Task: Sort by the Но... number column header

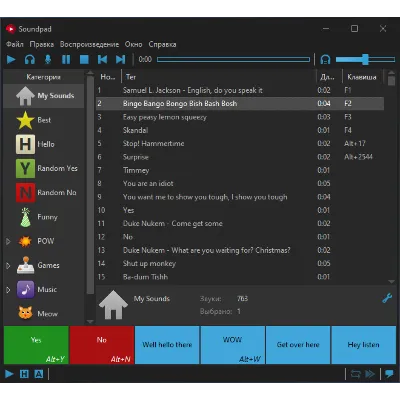Action: tap(109, 77)
